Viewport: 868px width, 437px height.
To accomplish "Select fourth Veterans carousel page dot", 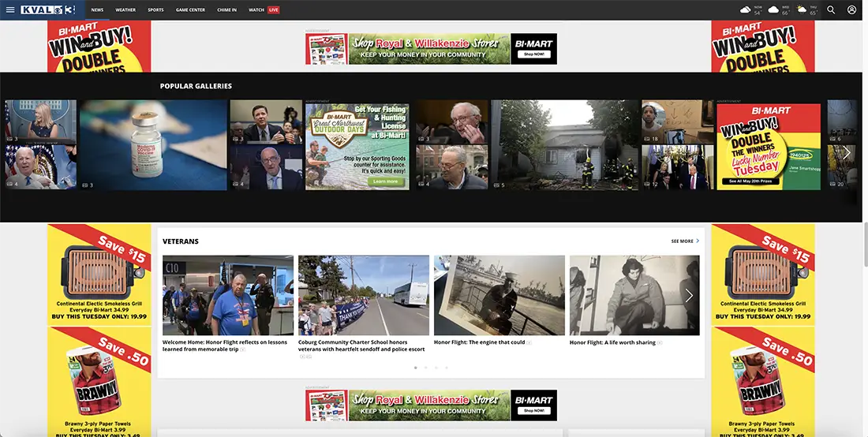I will click(447, 368).
